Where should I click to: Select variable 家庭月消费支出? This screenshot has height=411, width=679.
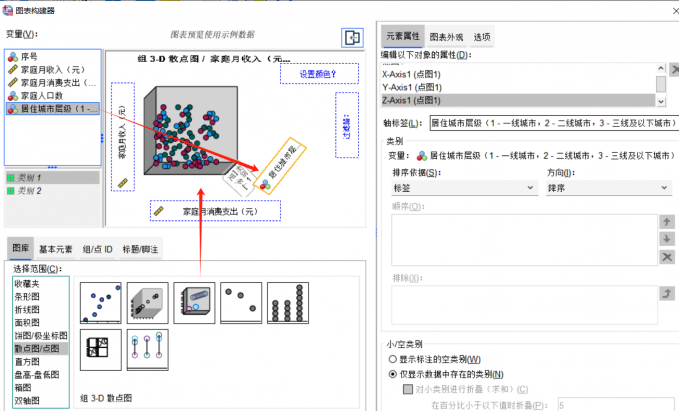tap(53, 83)
